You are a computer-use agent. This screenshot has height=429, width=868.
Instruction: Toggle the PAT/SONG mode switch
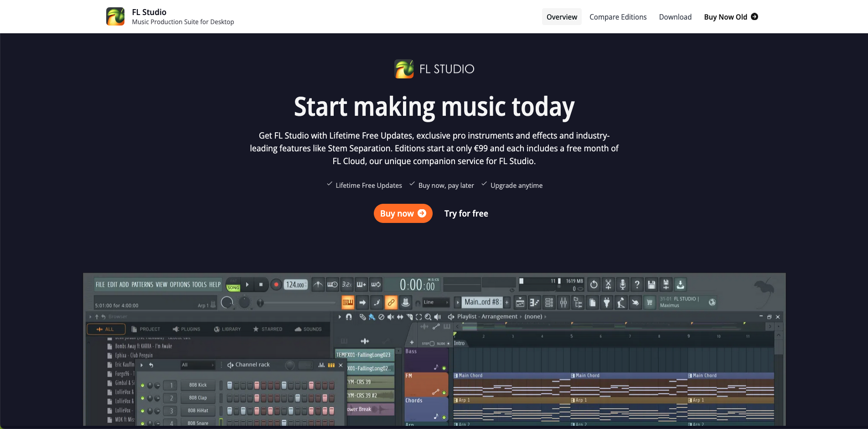tap(233, 285)
